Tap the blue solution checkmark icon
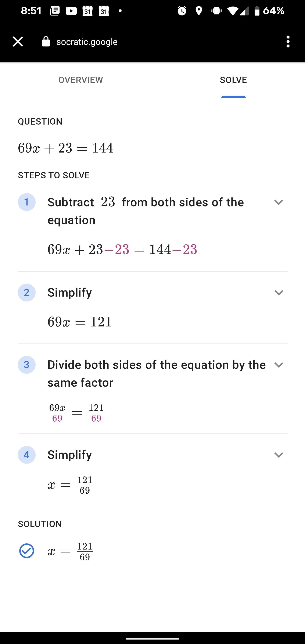The image size is (305, 644). pos(26,551)
